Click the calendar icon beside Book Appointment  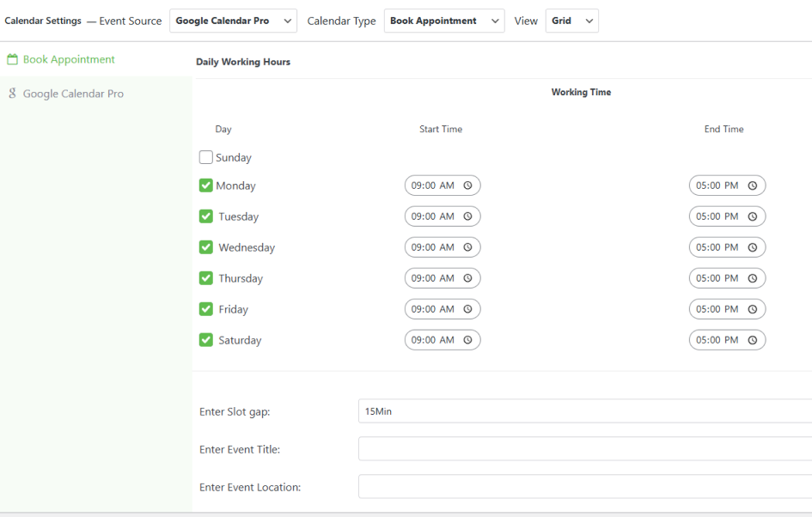(13, 59)
